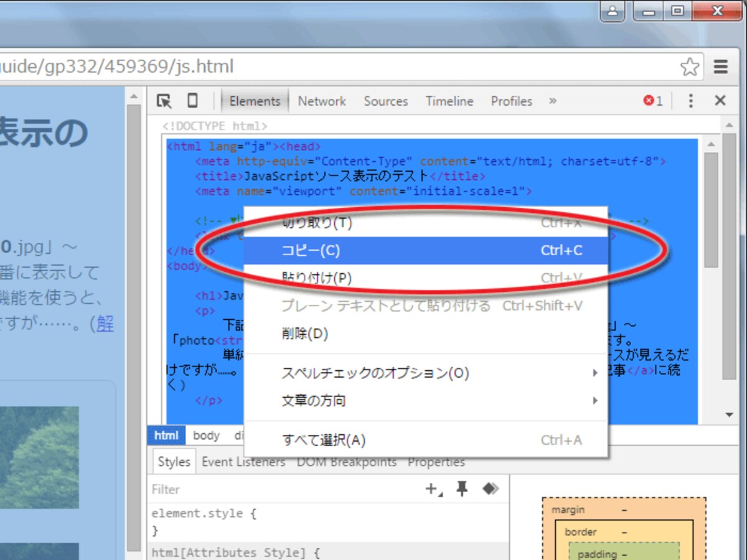Activate the inspect element picker icon
Image resolution: width=747 pixels, height=560 pixels.
click(x=164, y=101)
